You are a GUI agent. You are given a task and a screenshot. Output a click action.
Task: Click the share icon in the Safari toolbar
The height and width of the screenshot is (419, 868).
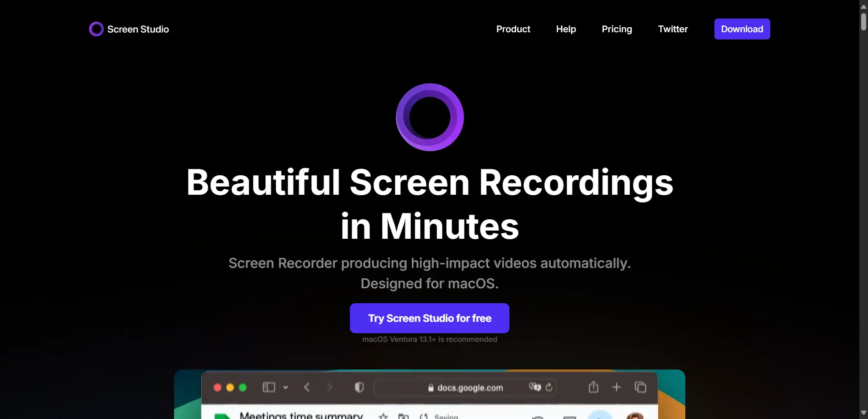594,387
